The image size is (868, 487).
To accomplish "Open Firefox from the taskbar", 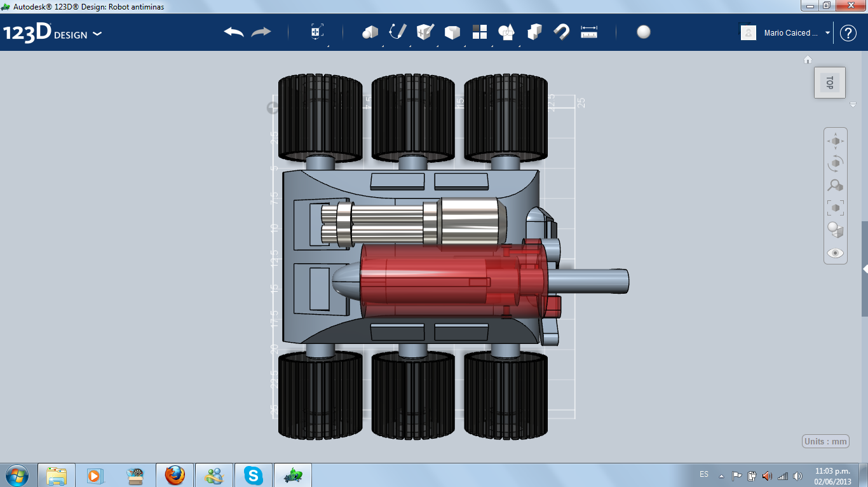I will click(174, 475).
